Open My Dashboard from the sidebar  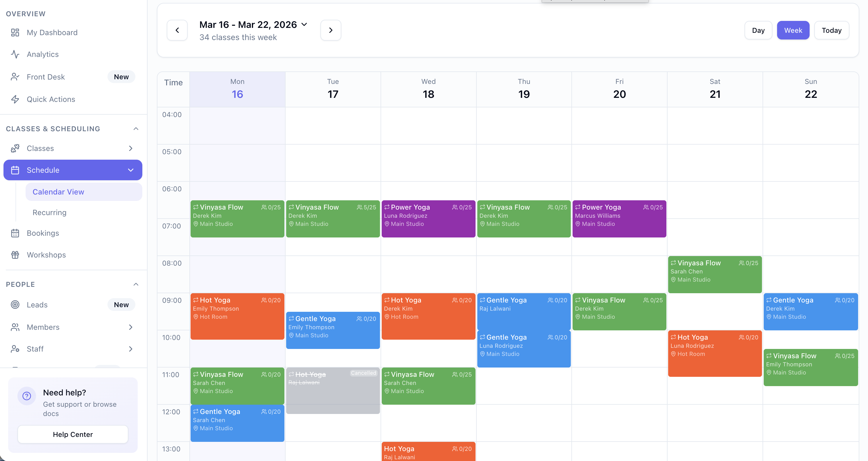(x=52, y=32)
